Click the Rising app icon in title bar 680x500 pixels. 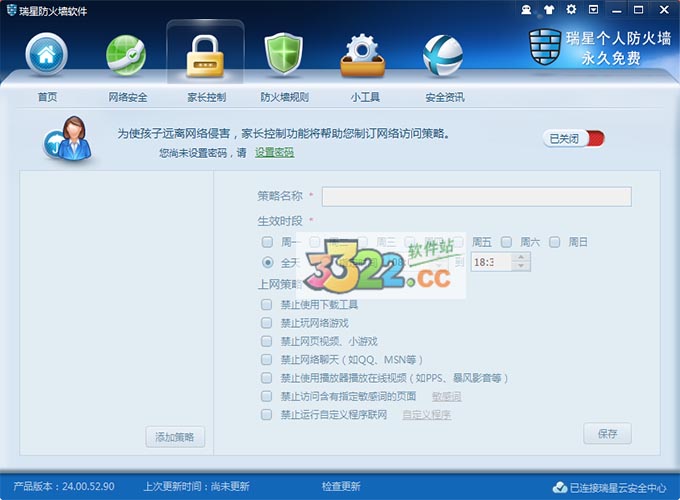pos(11,10)
